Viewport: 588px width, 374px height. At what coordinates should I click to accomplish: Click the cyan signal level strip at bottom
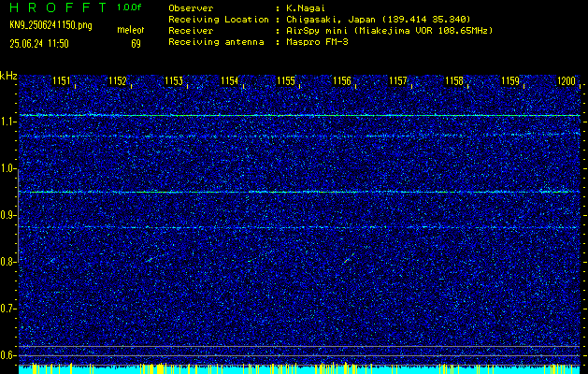pyautogui.click(x=299, y=369)
